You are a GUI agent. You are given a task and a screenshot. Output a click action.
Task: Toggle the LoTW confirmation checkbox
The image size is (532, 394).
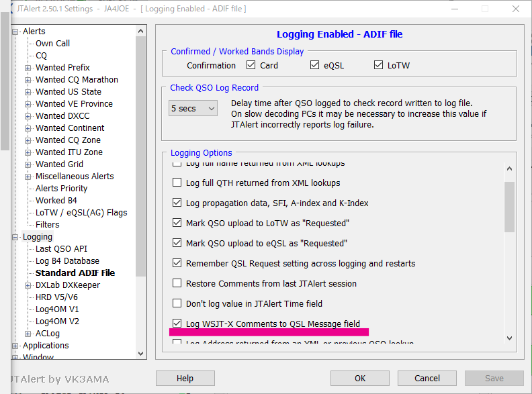[378, 64]
